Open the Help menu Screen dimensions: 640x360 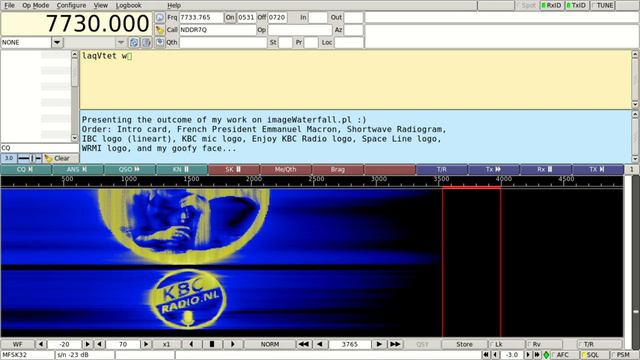coord(174,5)
